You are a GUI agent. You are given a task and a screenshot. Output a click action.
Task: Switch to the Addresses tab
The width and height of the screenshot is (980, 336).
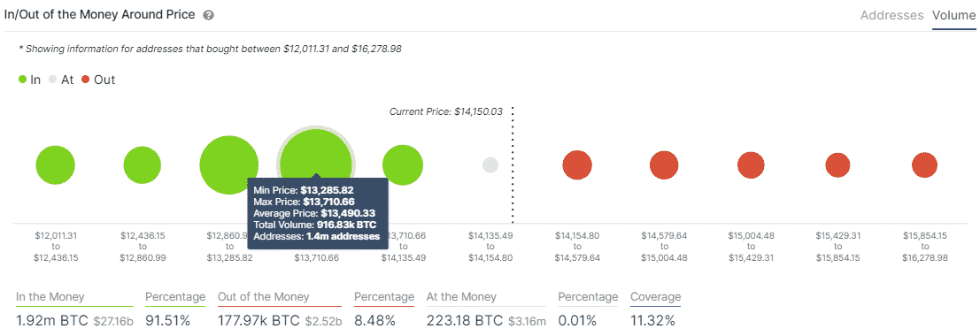pos(891,15)
